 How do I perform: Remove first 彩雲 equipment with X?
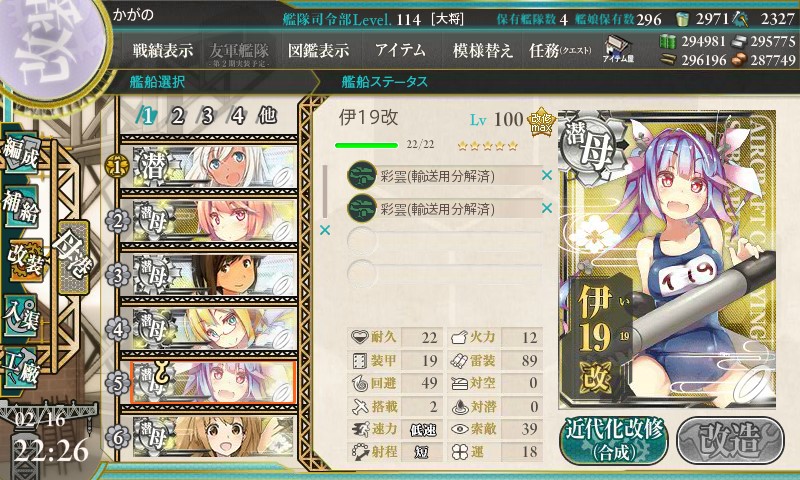(x=547, y=175)
